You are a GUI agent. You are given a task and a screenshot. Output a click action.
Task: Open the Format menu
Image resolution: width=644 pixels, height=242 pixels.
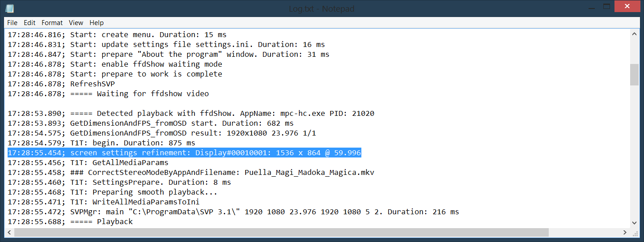(52, 23)
